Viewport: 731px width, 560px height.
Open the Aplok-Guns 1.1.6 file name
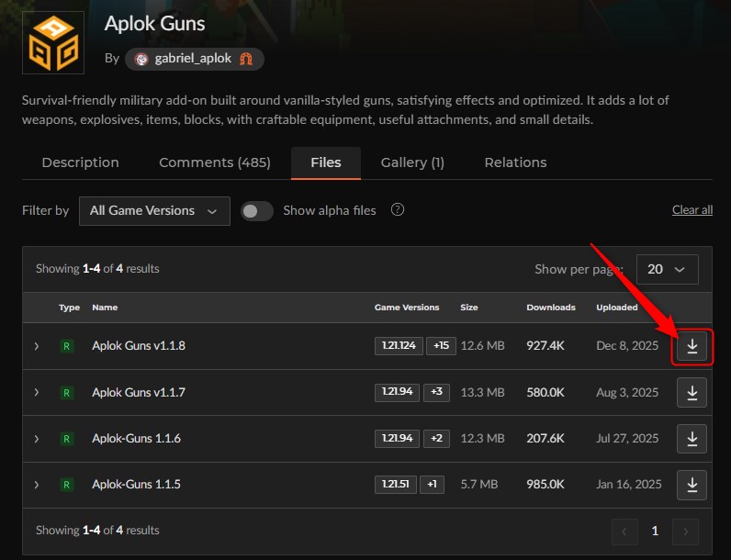[x=136, y=439]
